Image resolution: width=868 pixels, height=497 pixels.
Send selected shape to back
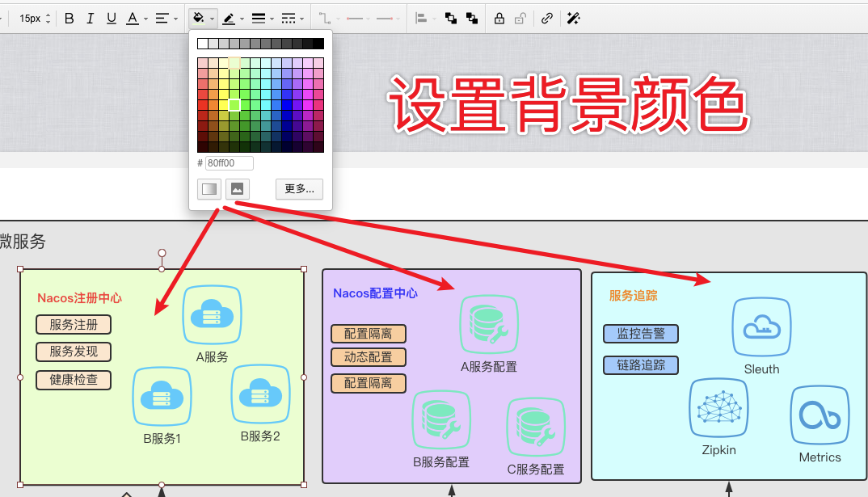click(472, 19)
